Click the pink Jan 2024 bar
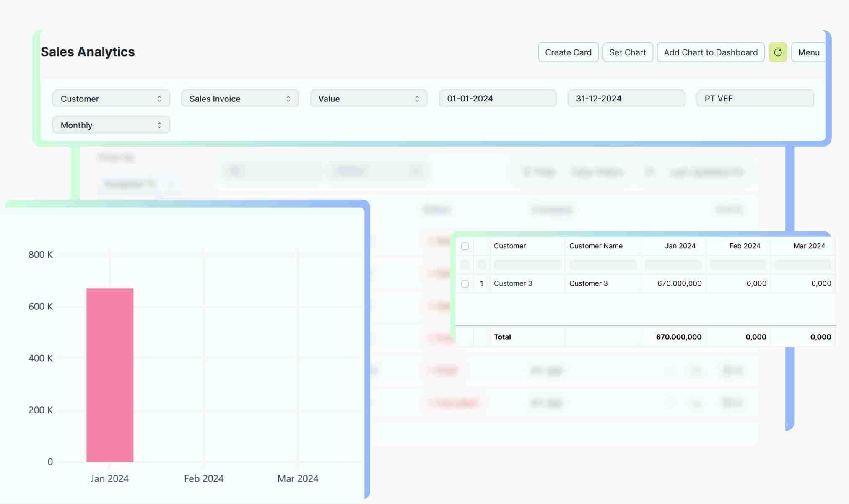849x504 pixels. click(x=110, y=375)
